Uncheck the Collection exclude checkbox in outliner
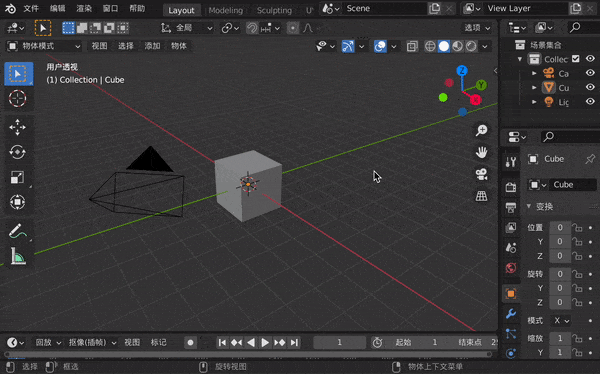Screen dimensions: 600x374 (576, 59)
